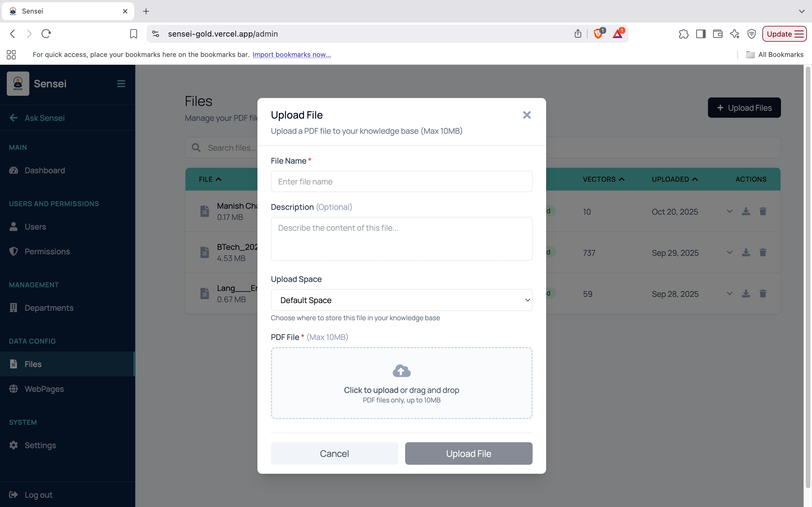Click the trash icon for Sep 28 file
812x507 pixels.
tap(763, 294)
